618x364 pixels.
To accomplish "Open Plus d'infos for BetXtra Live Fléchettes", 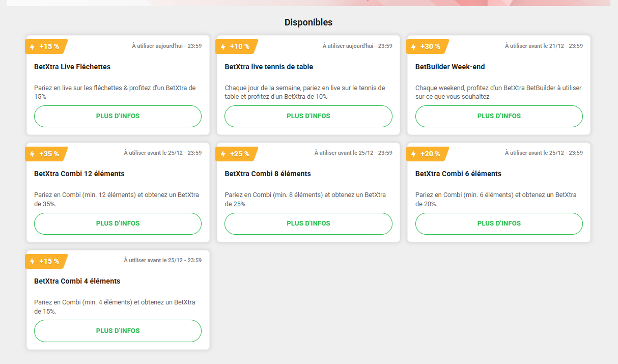I will [x=118, y=116].
